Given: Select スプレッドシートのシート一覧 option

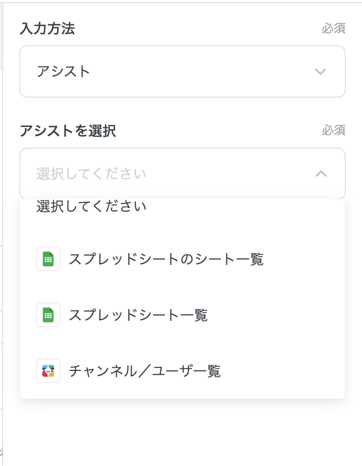Looking at the screenshot, I should coord(182,259).
